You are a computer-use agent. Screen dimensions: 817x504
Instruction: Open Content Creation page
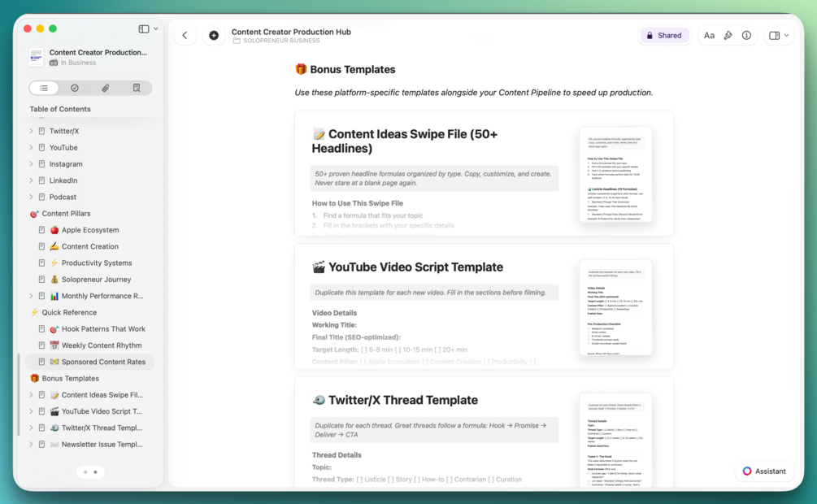pyautogui.click(x=90, y=246)
